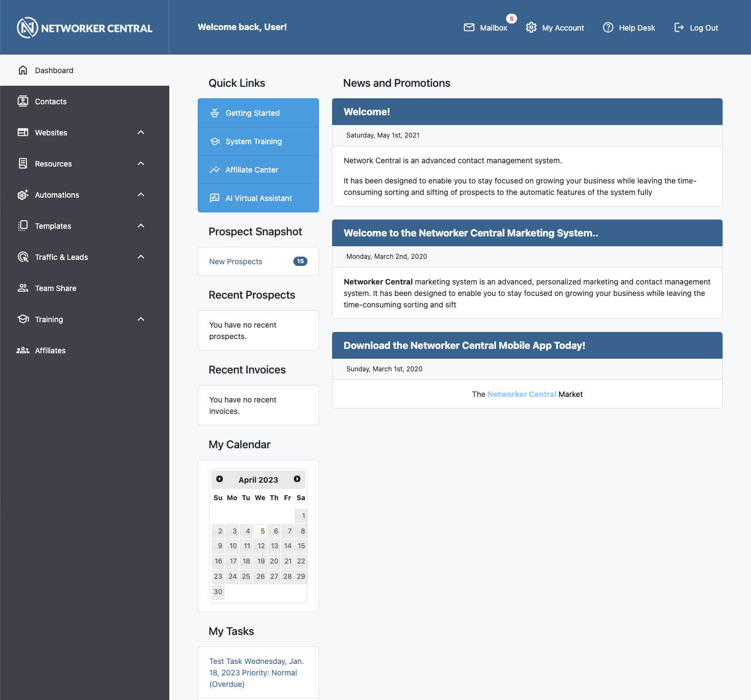Go to next month in calendar
Viewport: 751px width, 700px height.
click(x=297, y=479)
